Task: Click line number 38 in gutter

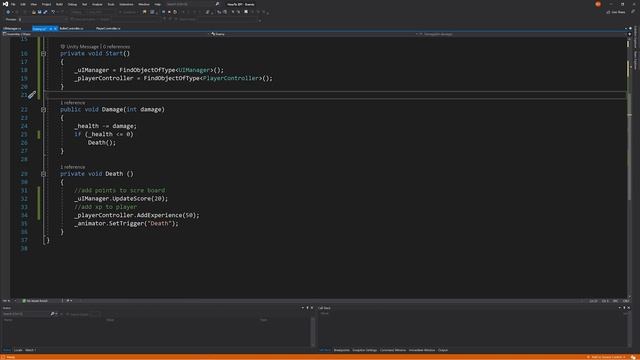Action: tap(24, 248)
